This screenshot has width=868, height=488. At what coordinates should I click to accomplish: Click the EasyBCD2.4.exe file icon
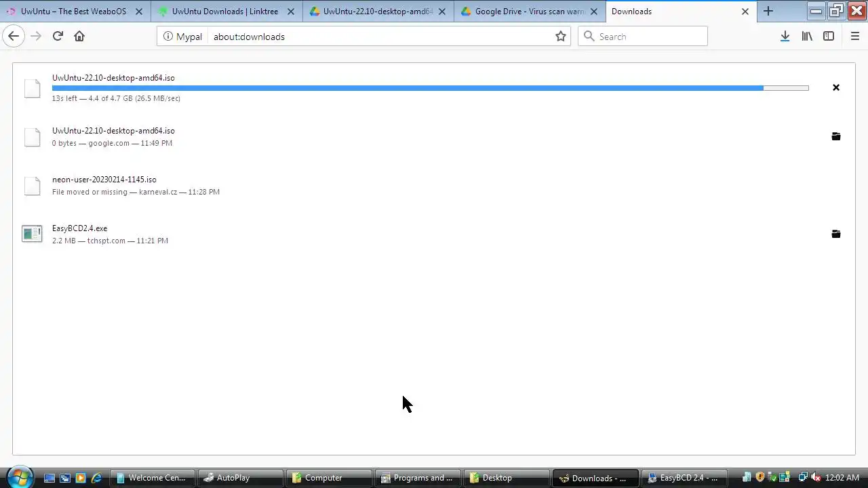point(32,234)
